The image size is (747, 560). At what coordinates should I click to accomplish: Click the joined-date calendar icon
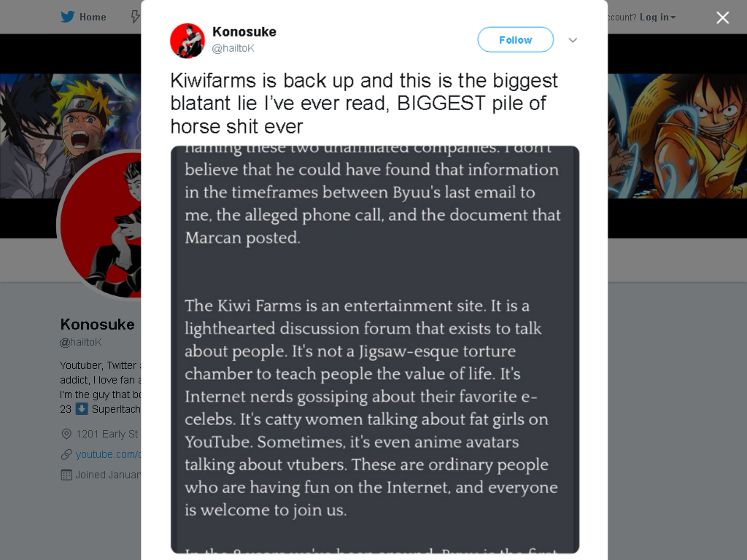tap(66, 475)
